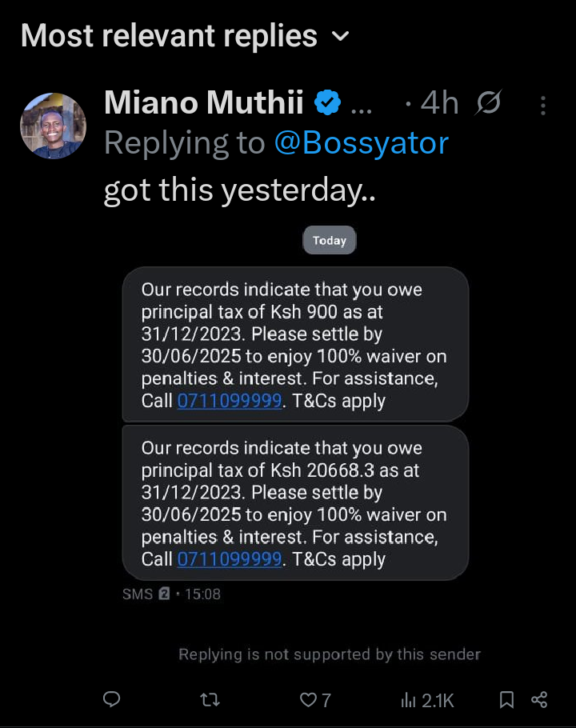Tap the 4h timestamp
576x728 pixels.
tap(440, 103)
